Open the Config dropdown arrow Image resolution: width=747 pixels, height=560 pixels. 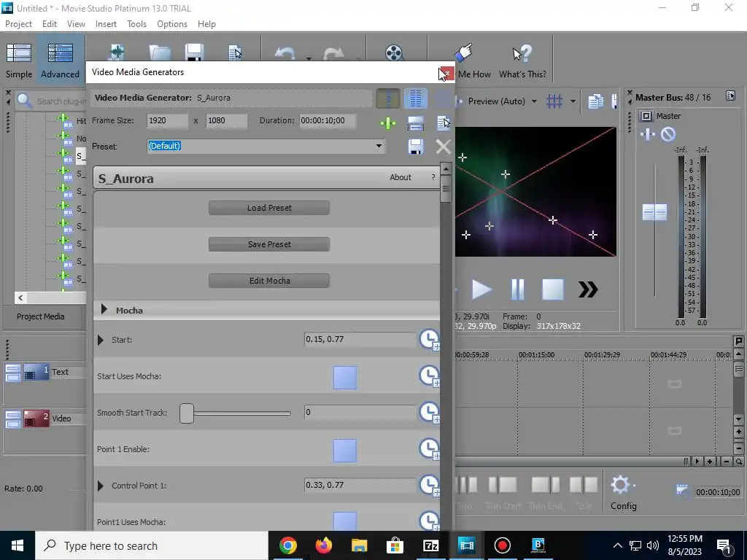(635, 486)
